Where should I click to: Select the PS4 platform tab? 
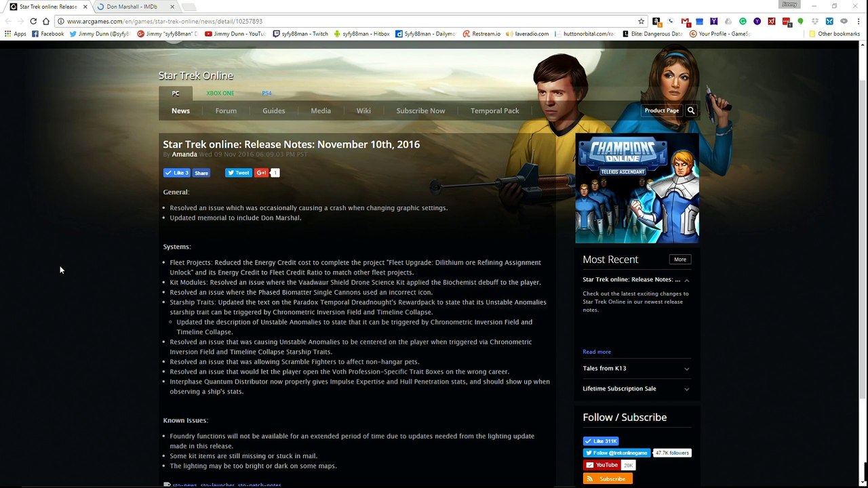click(267, 94)
